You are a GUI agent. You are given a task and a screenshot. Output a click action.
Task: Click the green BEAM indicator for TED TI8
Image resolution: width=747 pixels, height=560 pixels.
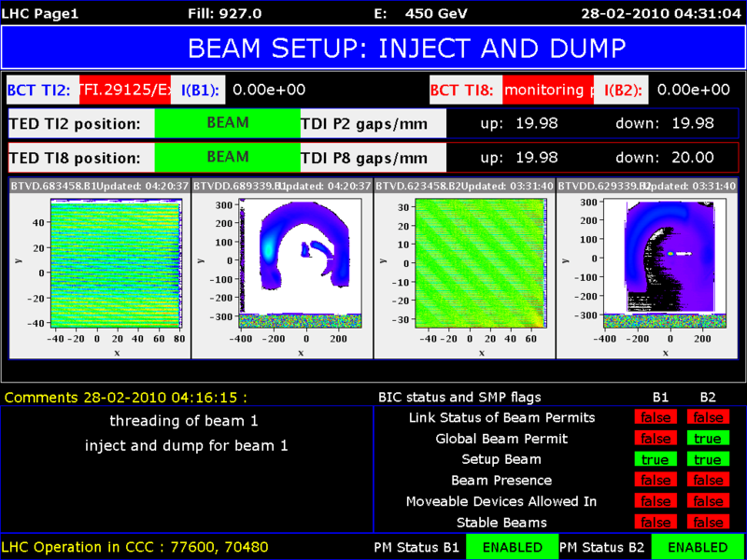(x=228, y=157)
